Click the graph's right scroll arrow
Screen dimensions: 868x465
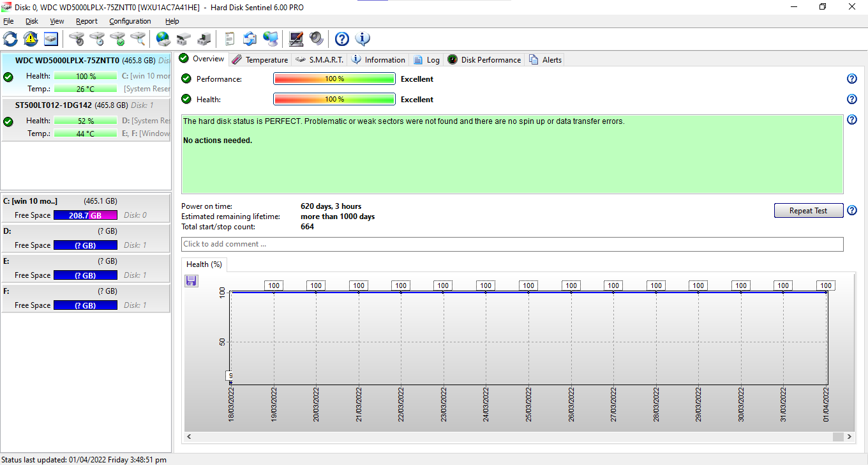[849, 437]
